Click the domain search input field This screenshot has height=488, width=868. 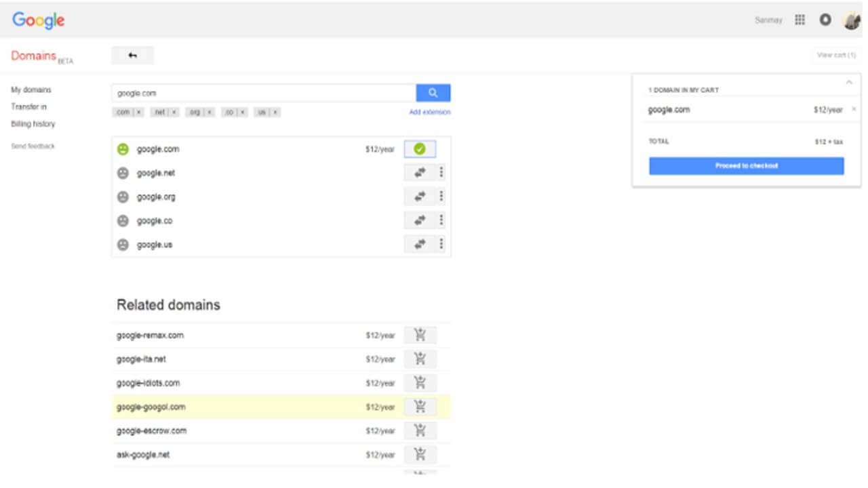pos(264,93)
